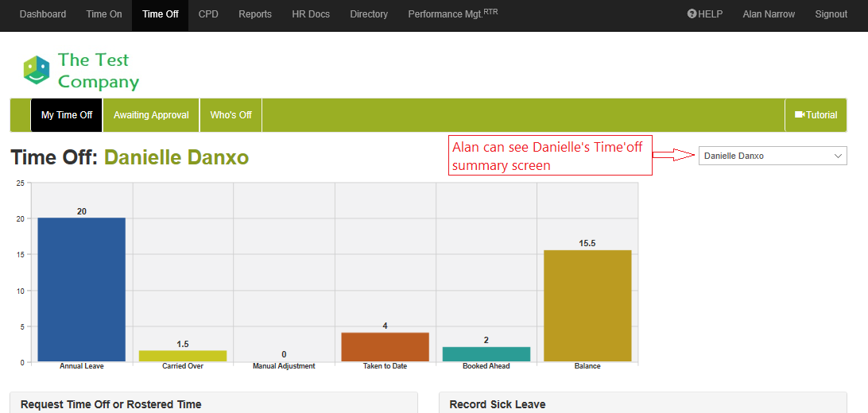Open HR Docs page
868x413 pixels.
coord(311,14)
